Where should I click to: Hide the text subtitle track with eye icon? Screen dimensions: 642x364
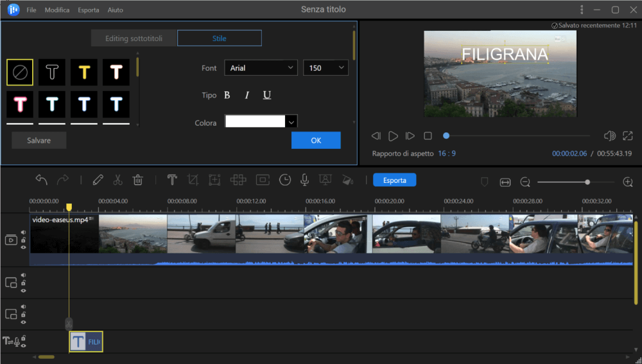[x=24, y=345]
